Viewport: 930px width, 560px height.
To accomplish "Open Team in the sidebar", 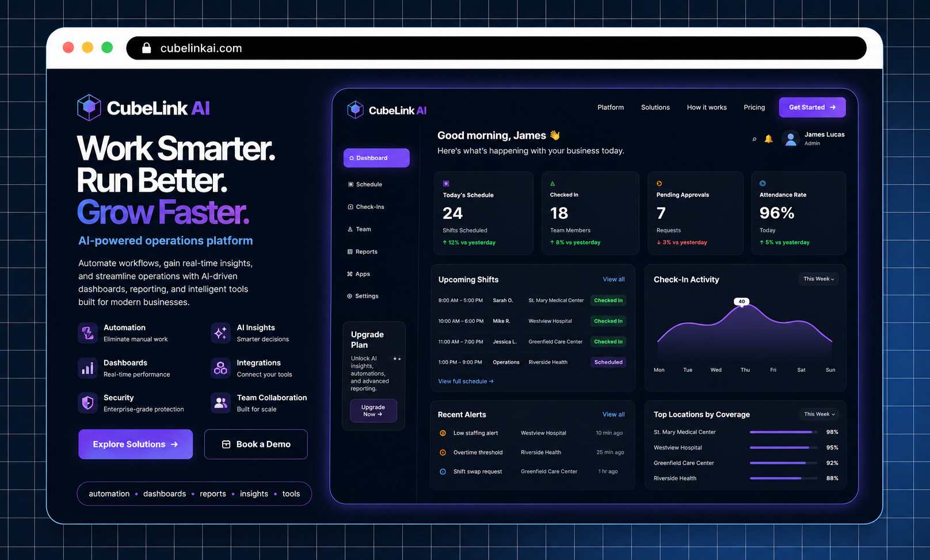I will click(359, 229).
